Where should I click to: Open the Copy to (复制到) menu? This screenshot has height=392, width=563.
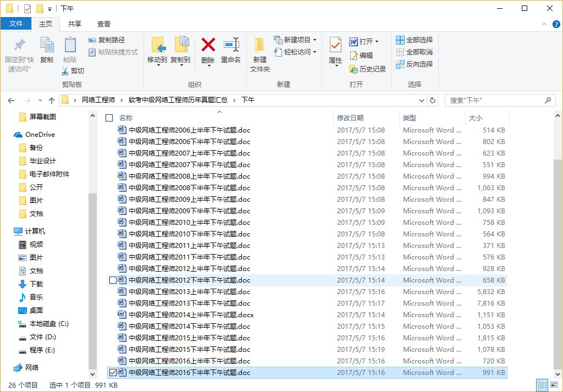coord(180,51)
